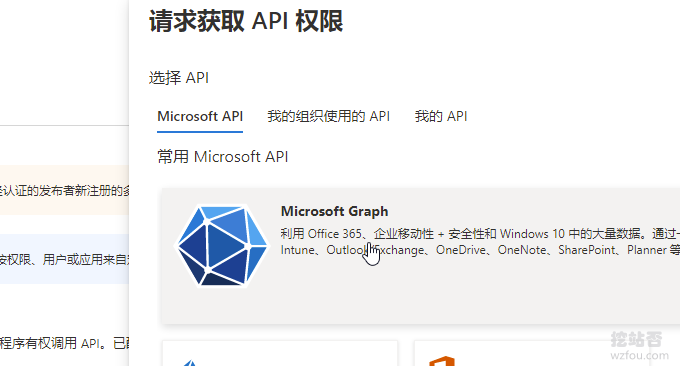Select the Microsoft API tab
The height and width of the screenshot is (366, 680).
pyautogui.click(x=200, y=116)
